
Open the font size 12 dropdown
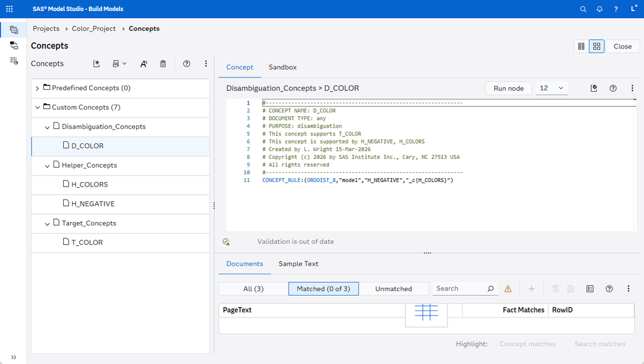552,88
